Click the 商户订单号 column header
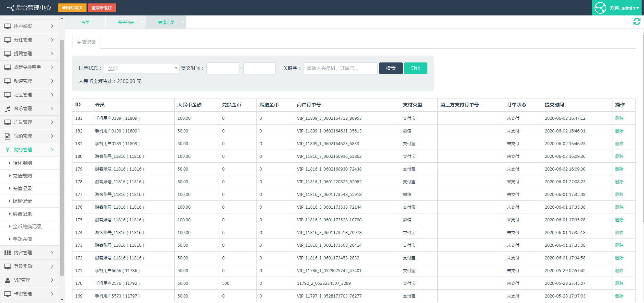 pos(309,105)
